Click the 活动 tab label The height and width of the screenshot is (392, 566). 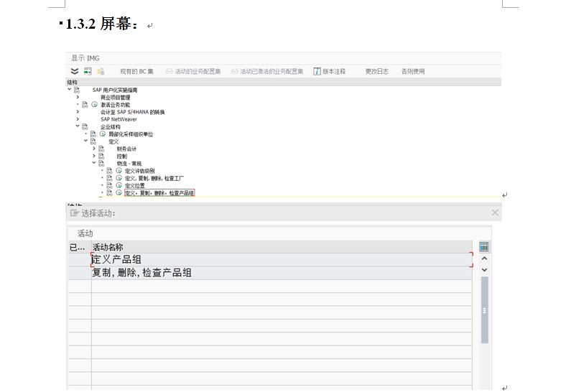85,233
